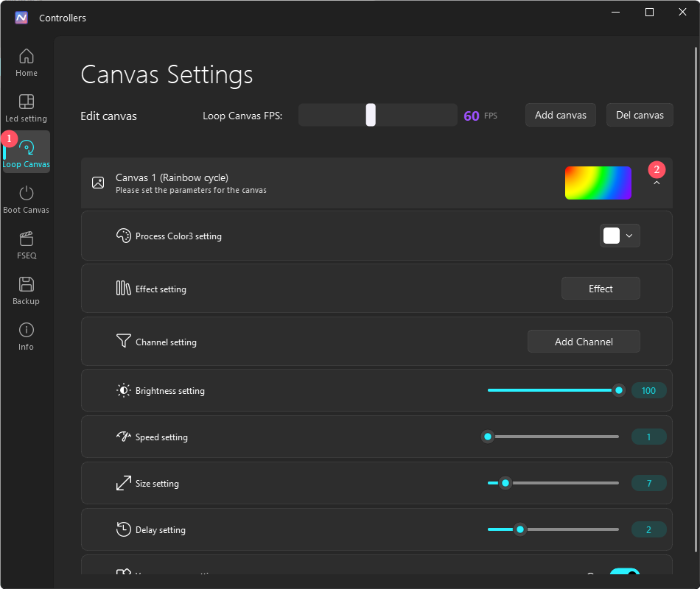Viewport: 700px width, 589px height.
Task: Open the Backup page
Action: (27, 291)
